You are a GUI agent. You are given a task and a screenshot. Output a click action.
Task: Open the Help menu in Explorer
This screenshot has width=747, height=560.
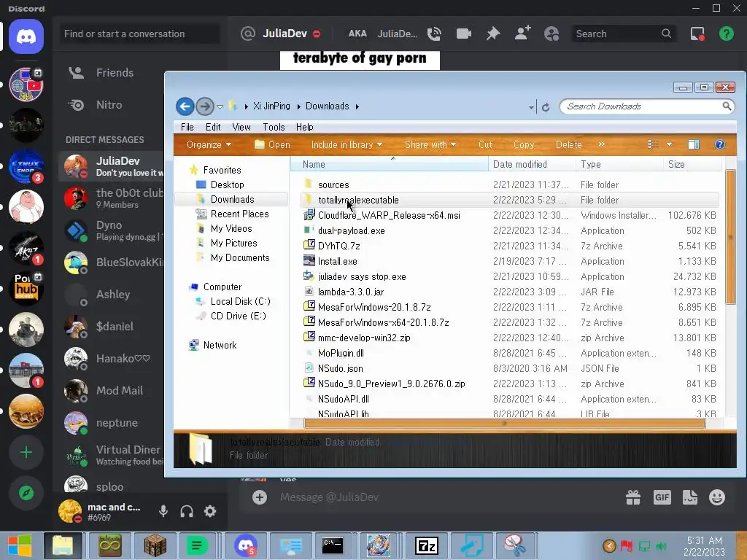tap(304, 127)
